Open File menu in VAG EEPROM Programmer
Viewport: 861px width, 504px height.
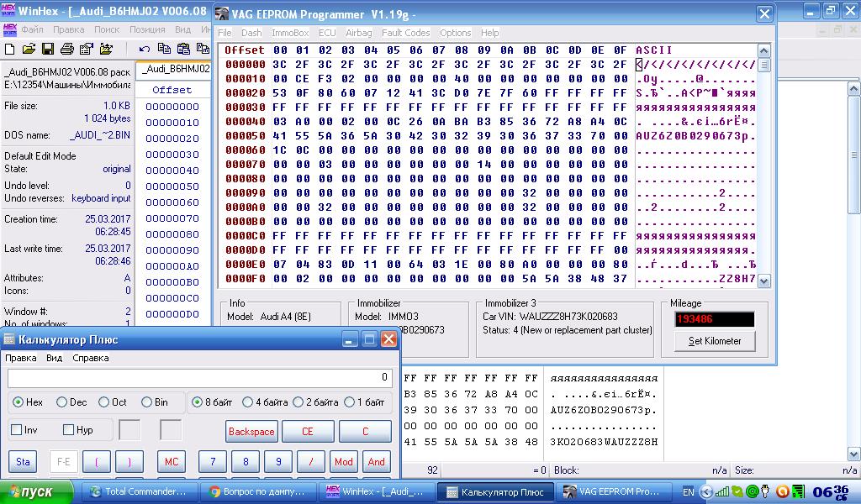(x=224, y=33)
